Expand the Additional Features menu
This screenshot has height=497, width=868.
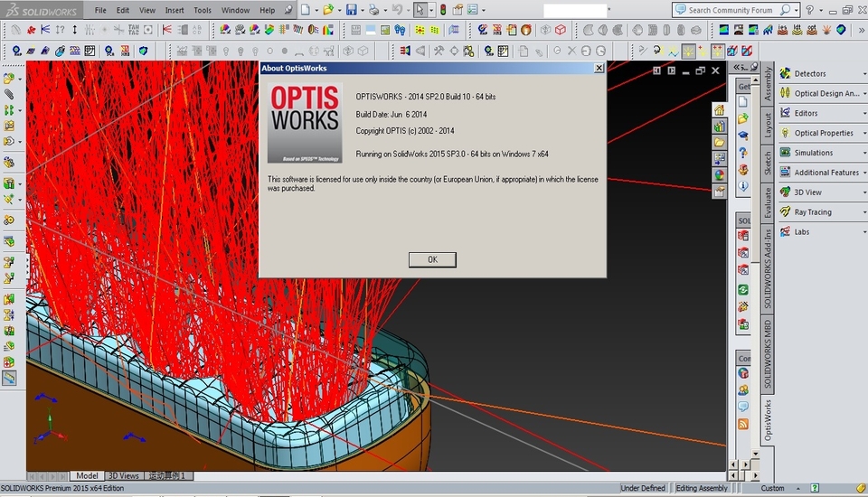point(823,172)
